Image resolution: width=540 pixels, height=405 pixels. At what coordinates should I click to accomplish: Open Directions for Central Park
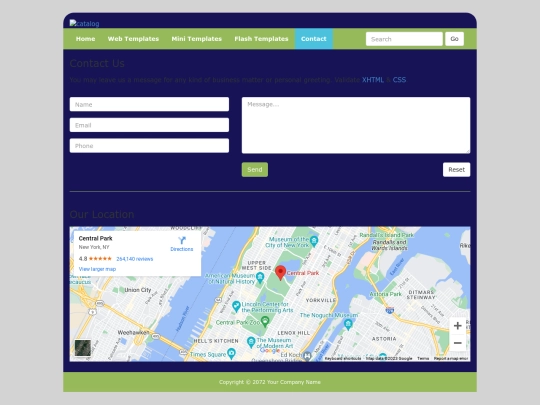[x=182, y=244]
